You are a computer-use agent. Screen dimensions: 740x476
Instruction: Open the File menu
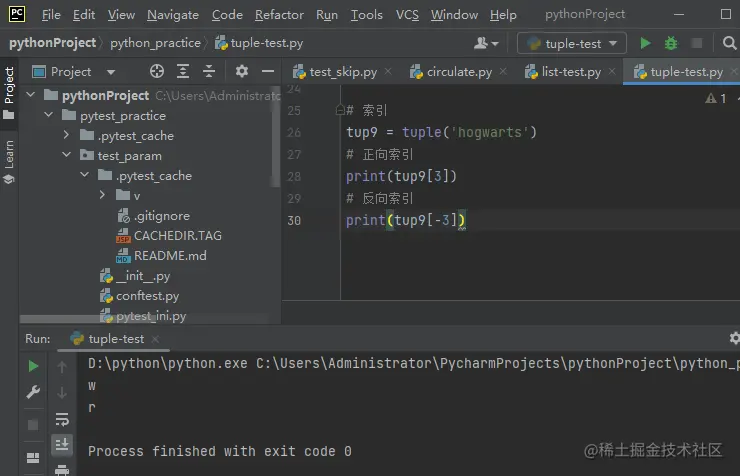[x=51, y=15]
